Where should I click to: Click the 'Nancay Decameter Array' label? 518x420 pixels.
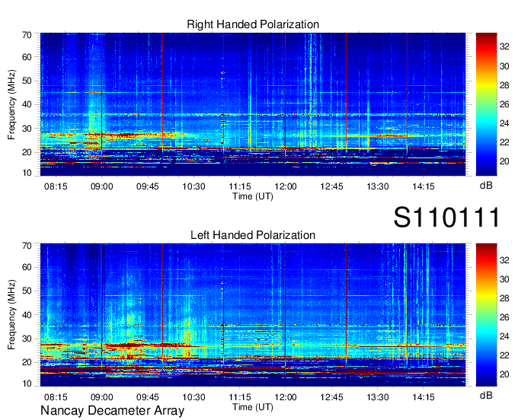112,411
